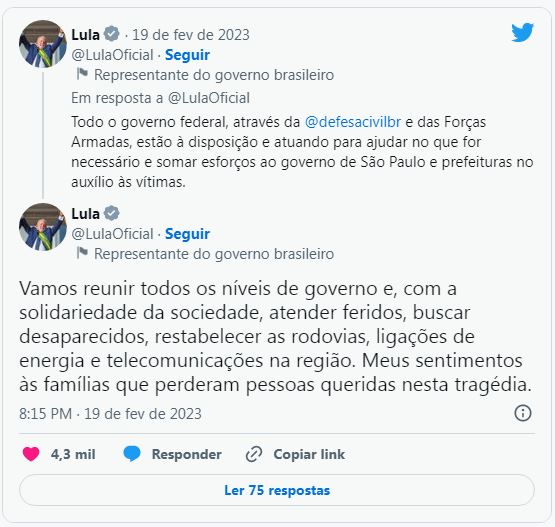Open the @defesacivilbr mention
Viewport: 555px width, 527px height.
pos(353,122)
